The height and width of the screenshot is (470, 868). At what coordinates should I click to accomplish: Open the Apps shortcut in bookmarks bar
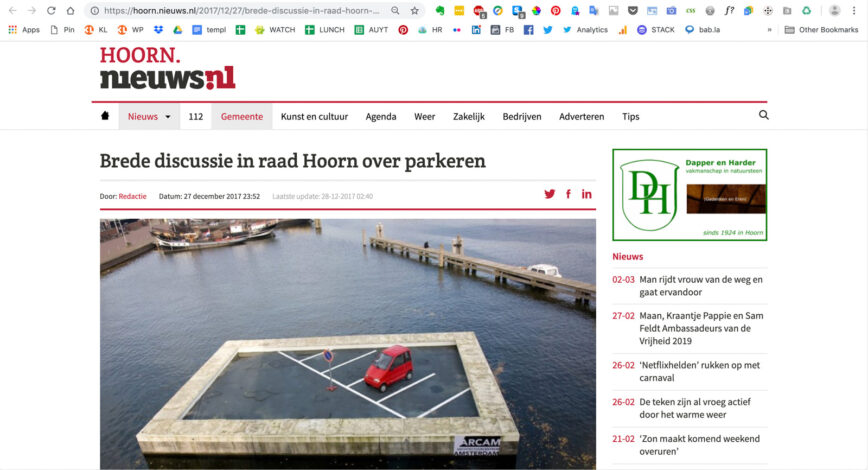click(24, 30)
